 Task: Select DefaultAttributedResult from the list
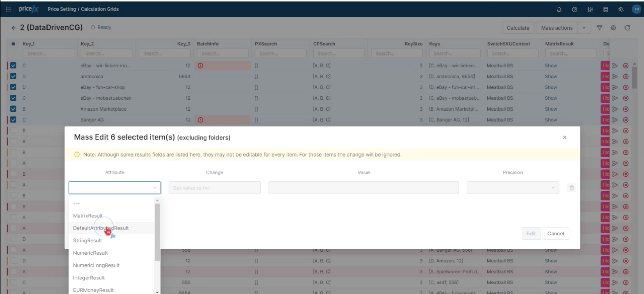point(101,228)
